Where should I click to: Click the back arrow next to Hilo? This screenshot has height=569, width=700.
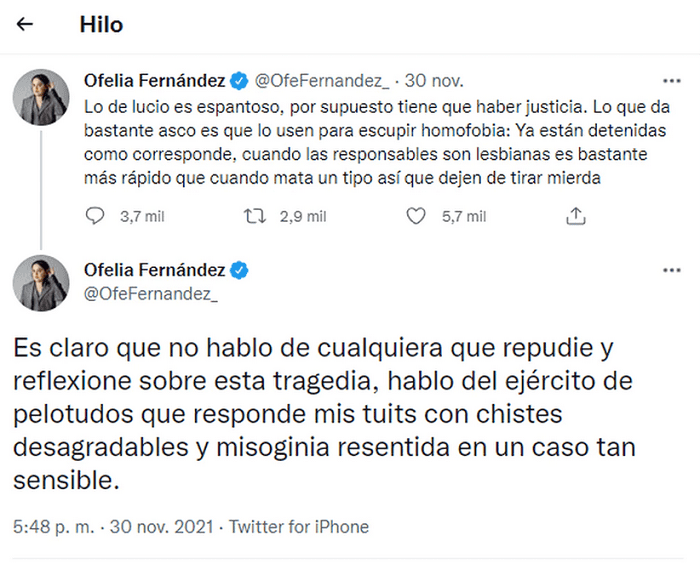tap(25, 25)
